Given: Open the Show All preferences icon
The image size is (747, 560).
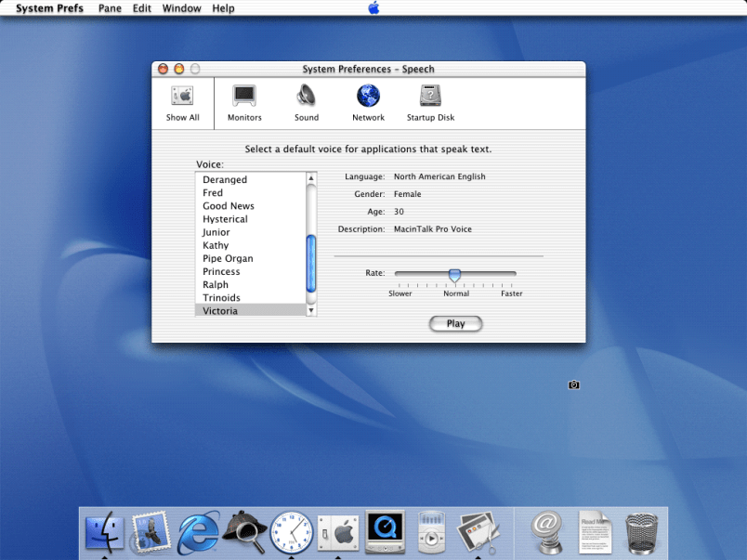Looking at the screenshot, I should coord(182,102).
